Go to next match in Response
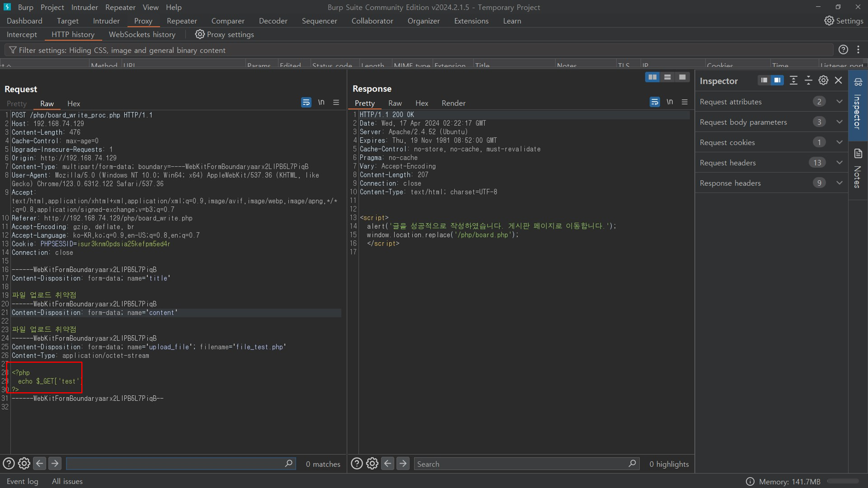This screenshot has width=868, height=488. tap(403, 464)
